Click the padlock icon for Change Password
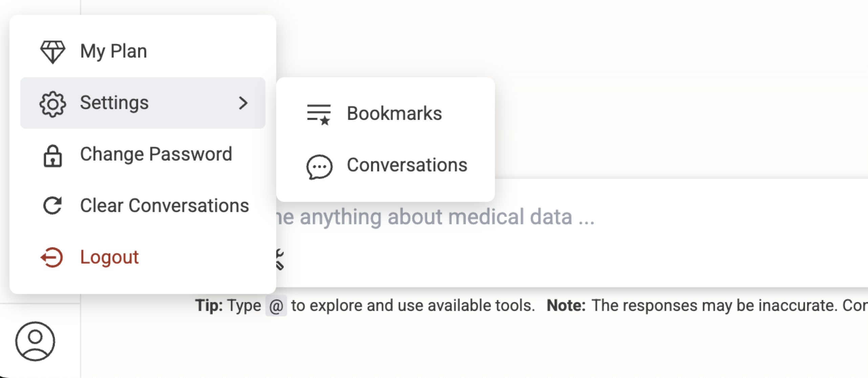Screen dimensions: 868x378 [52, 156]
